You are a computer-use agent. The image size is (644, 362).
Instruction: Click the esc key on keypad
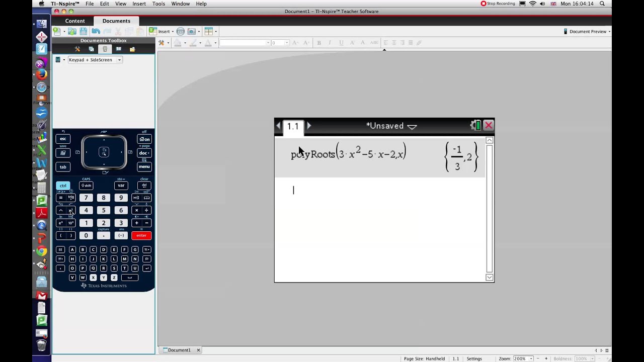[63, 139]
